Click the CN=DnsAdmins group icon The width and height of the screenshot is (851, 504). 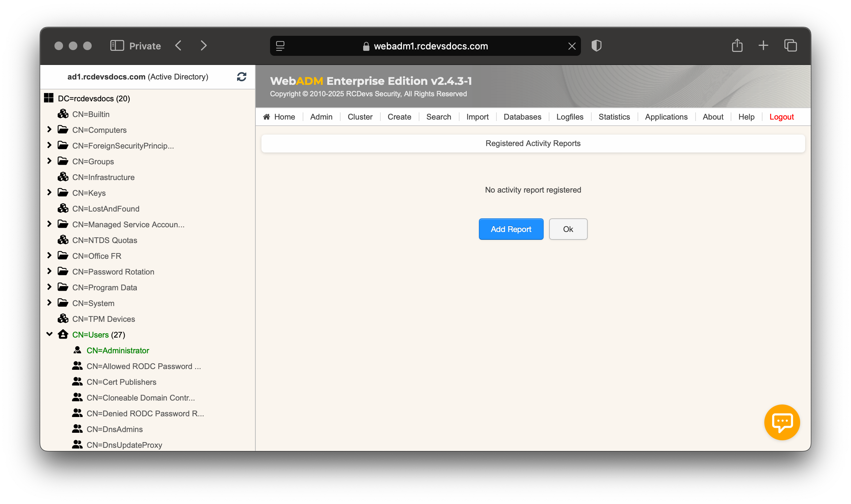pos(77,429)
